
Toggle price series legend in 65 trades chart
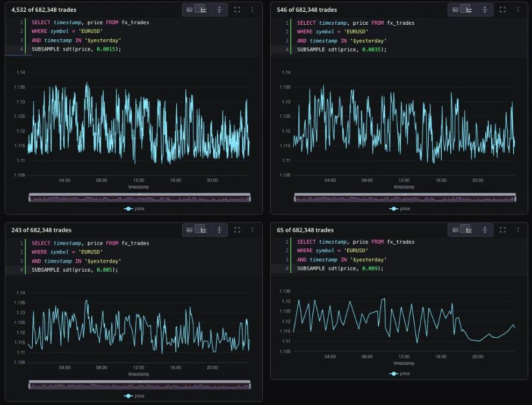coord(400,373)
